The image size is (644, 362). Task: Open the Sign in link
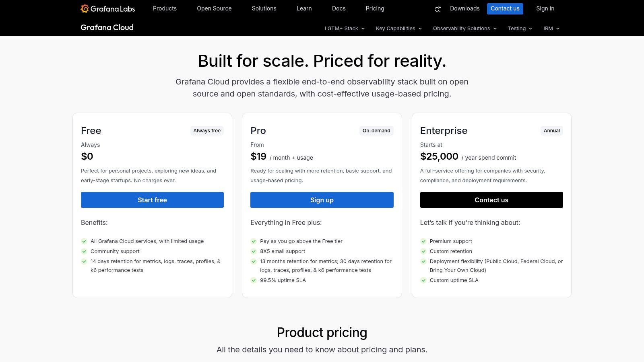coord(545,8)
